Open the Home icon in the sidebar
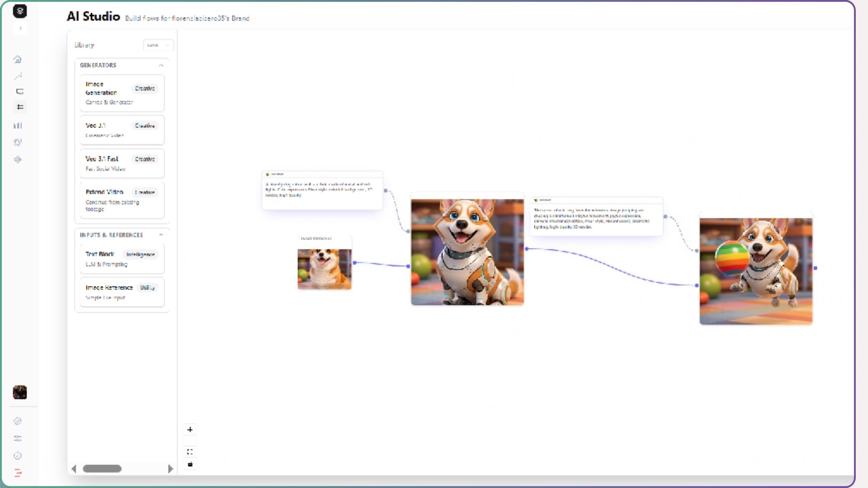The height and width of the screenshot is (488, 868). [18, 59]
